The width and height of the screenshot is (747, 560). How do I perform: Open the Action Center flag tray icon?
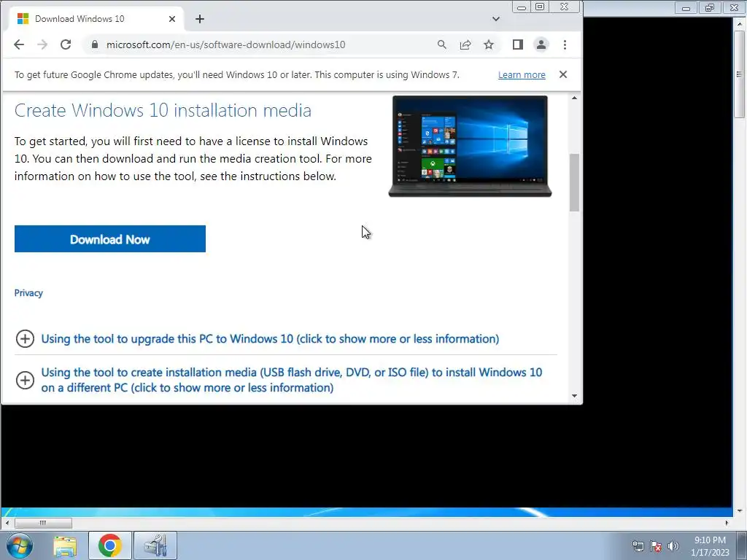[656, 546]
